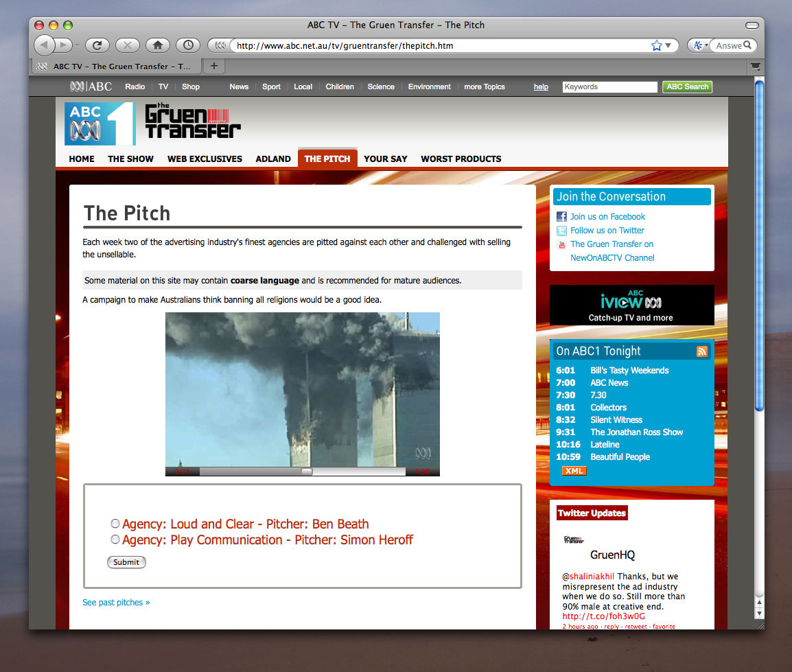Click the Gruen Transfer logo
Image resolution: width=792 pixels, height=672 pixels.
[192, 121]
